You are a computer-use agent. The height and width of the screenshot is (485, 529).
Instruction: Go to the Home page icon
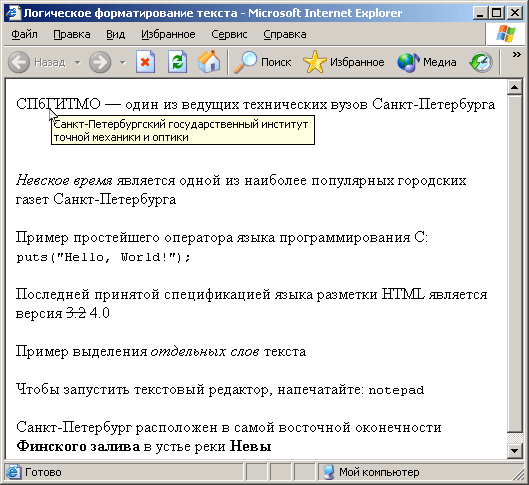pos(209,62)
